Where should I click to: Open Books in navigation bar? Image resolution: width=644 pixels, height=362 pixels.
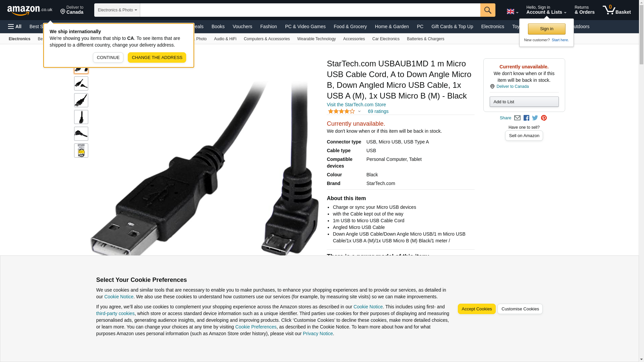(x=218, y=26)
